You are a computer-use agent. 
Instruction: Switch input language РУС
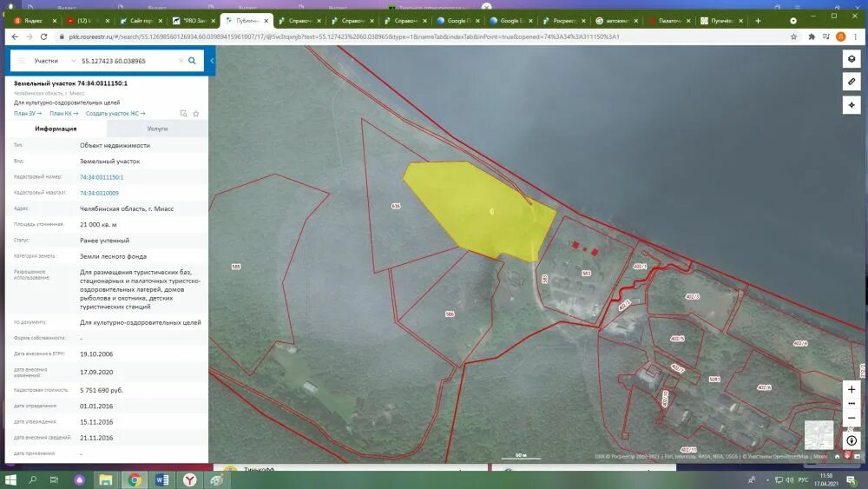pos(803,479)
